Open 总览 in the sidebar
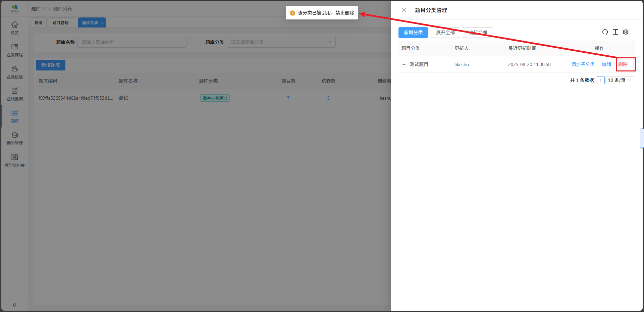This screenshot has height=312, width=644. coord(15,28)
